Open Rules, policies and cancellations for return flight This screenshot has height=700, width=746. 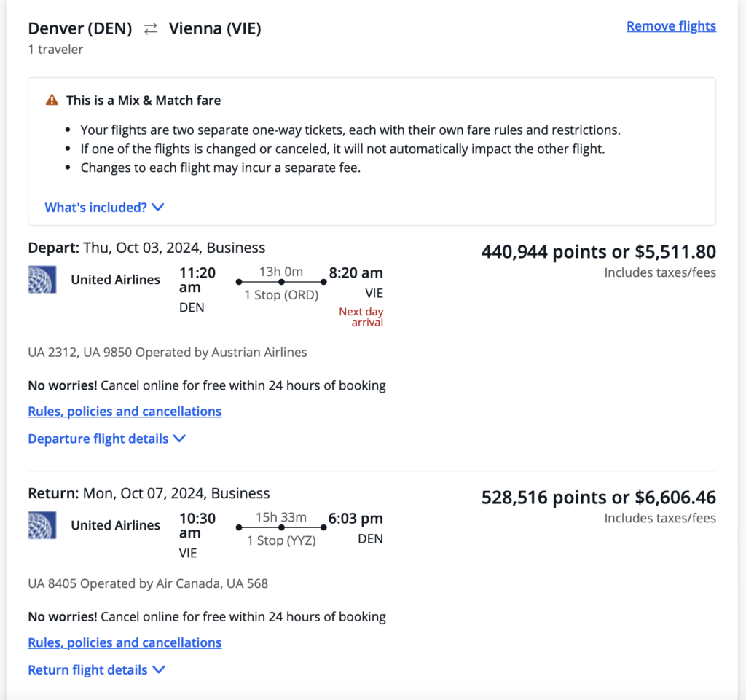pos(125,642)
